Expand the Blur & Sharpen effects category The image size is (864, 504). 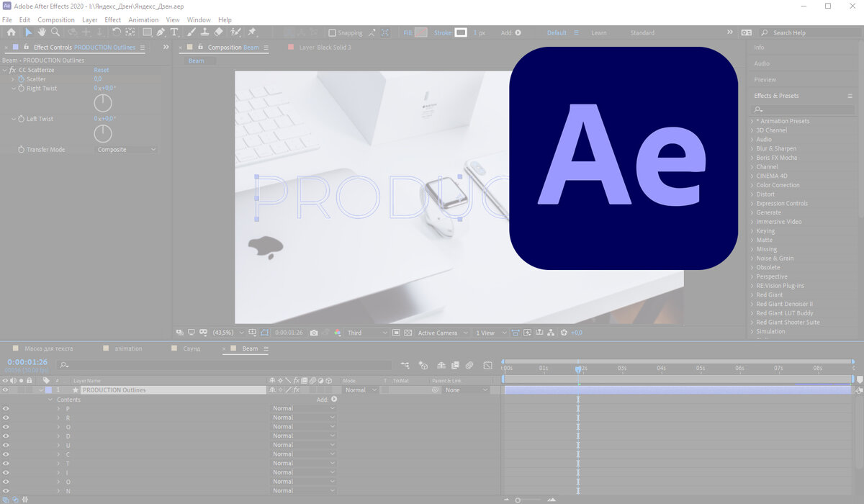(x=753, y=148)
